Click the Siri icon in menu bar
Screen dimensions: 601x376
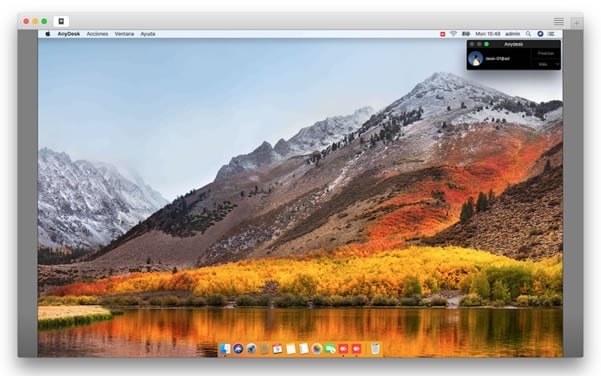[540, 34]
